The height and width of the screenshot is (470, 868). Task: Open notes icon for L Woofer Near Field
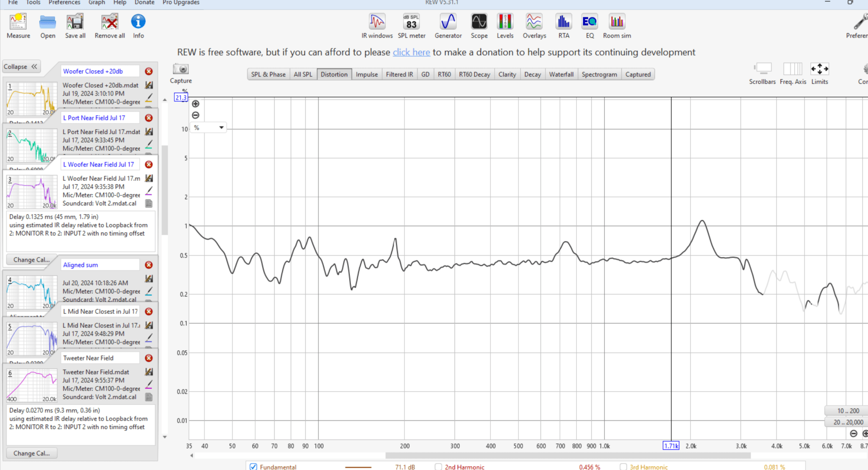[149, 204]
